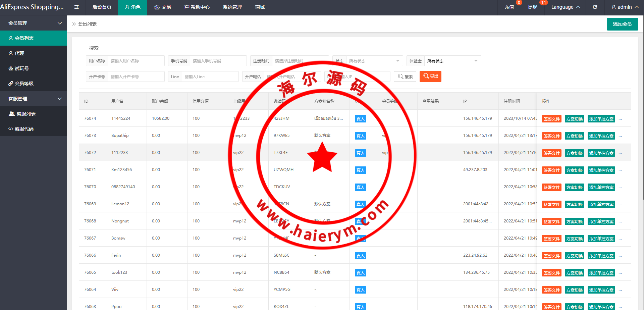Open the 系统管理 top menu
Image resolution: width=644 pixels, height=310 pixels.
tap(232, 7)
